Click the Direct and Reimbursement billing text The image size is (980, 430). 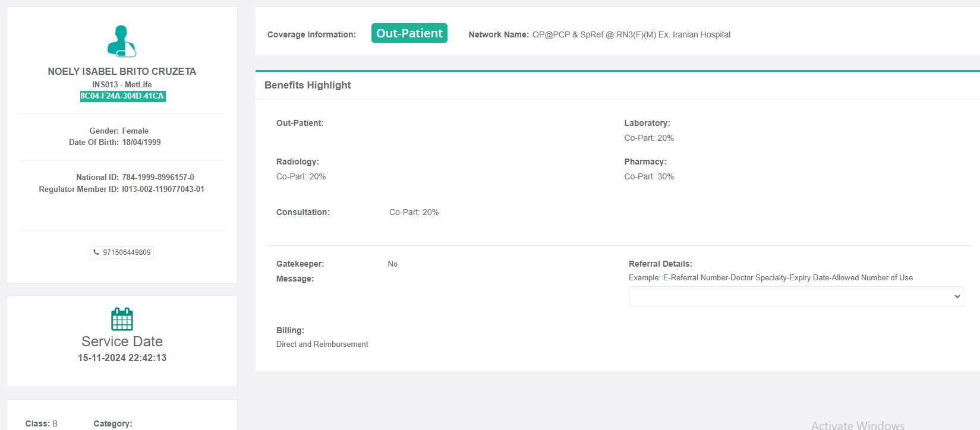coord(322,344)
